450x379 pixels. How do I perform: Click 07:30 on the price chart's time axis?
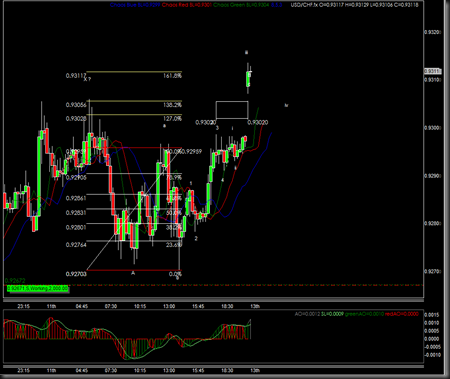(x=111, y=306)
